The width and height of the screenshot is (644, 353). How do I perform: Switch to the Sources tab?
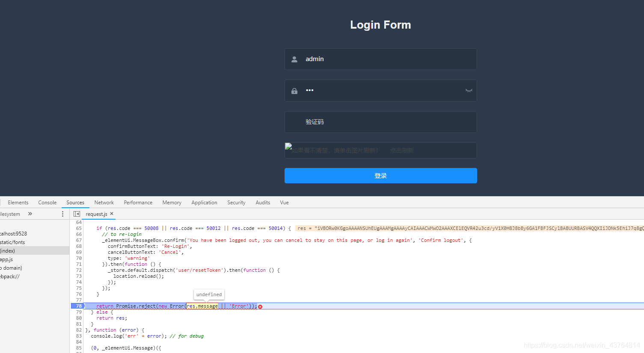(75, 203)
